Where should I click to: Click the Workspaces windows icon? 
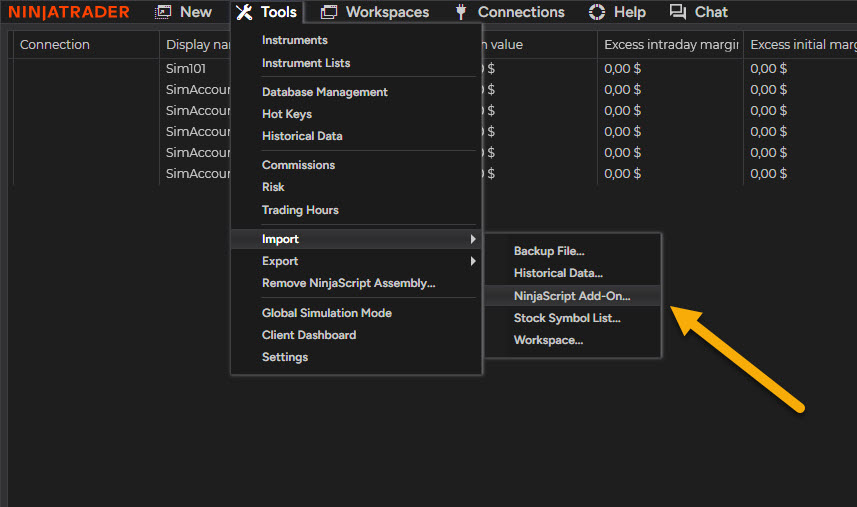tap(328, 12)
